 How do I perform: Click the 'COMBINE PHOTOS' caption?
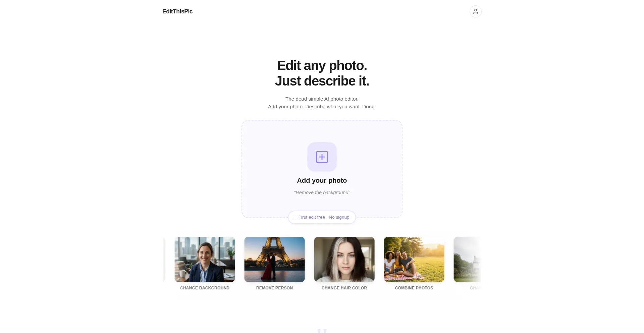[414, 288]
